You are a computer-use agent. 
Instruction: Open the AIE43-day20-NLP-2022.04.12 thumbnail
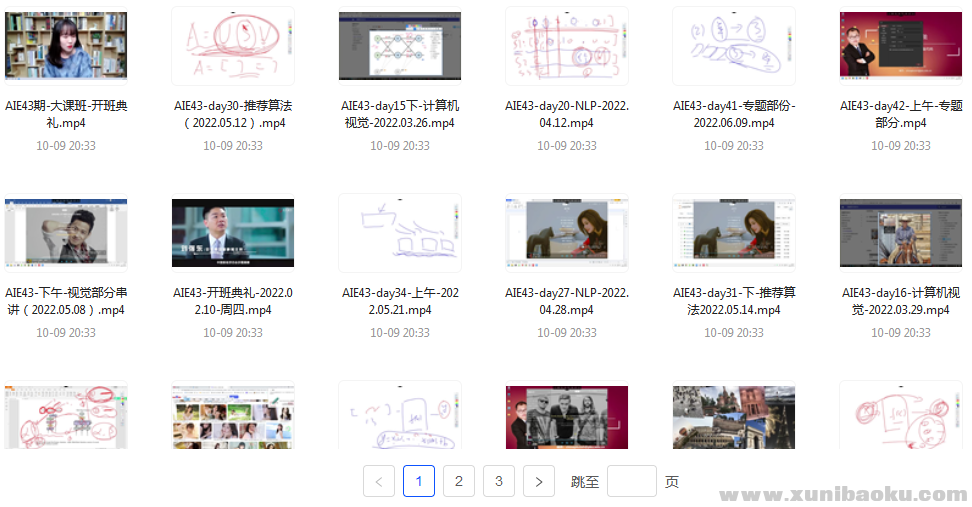click(567, 46)
